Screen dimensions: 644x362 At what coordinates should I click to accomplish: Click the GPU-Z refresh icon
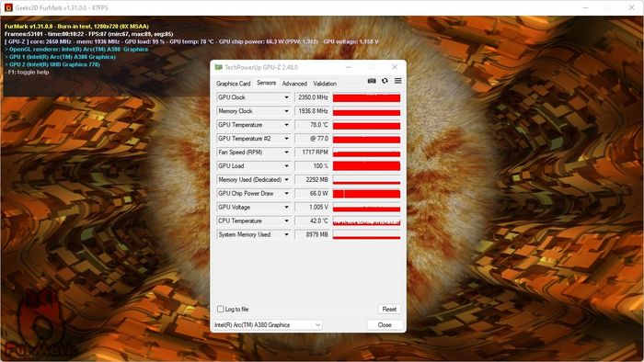385,81
